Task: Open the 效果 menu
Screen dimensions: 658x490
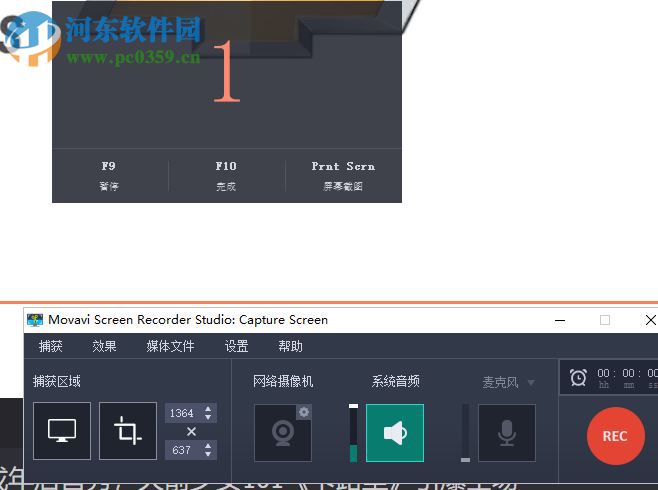Action: click(104, 346)
